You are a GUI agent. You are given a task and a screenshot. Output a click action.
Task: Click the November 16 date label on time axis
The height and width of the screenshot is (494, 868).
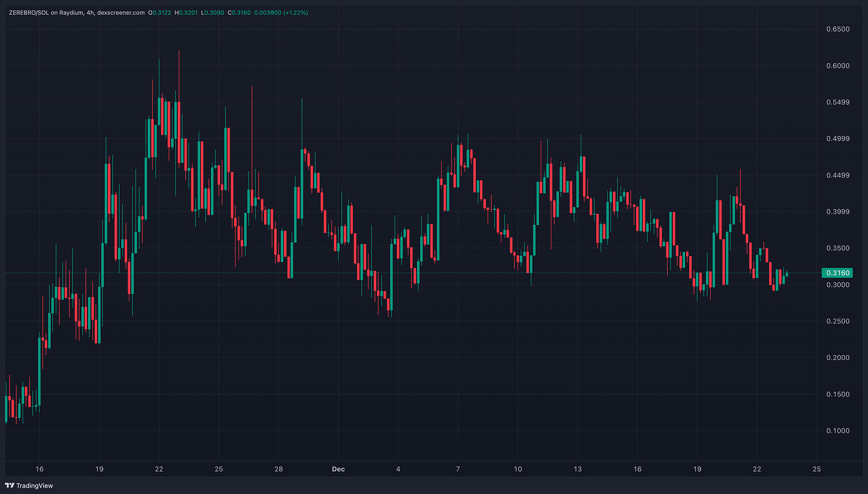[x=39, y=470]
